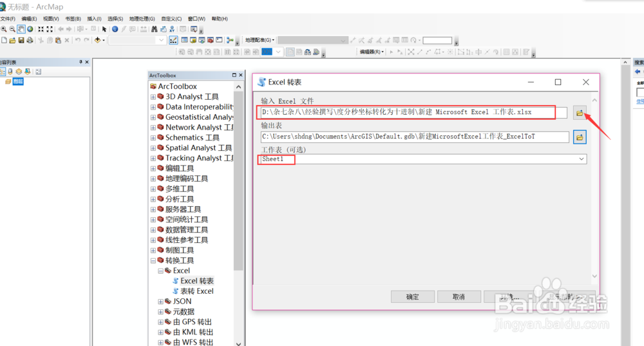This screenshot has height=346, width=644.
Task: Click the Fixed Zoom Out icon
Action: coord(50,29)
